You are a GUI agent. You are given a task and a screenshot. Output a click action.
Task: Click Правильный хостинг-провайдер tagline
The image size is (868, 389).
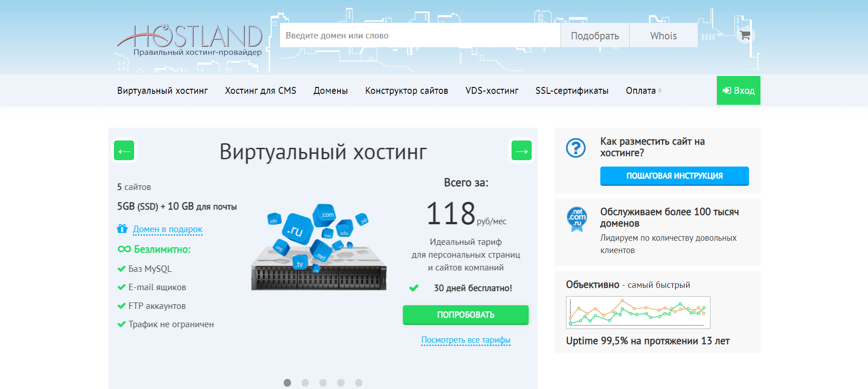(x=198, y=52)
